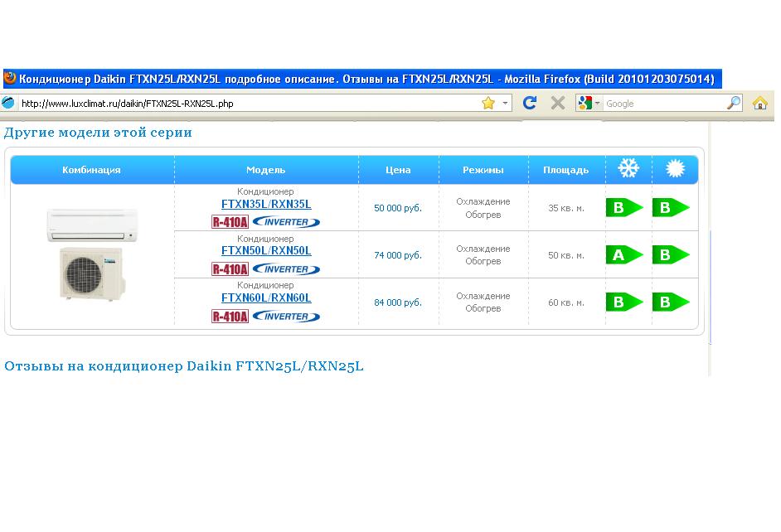This screenshot has height=532, width=781.
Task: Click cooling class B arrow for FTXN60L
Action: pyautogui.click(x=624, y=302)
